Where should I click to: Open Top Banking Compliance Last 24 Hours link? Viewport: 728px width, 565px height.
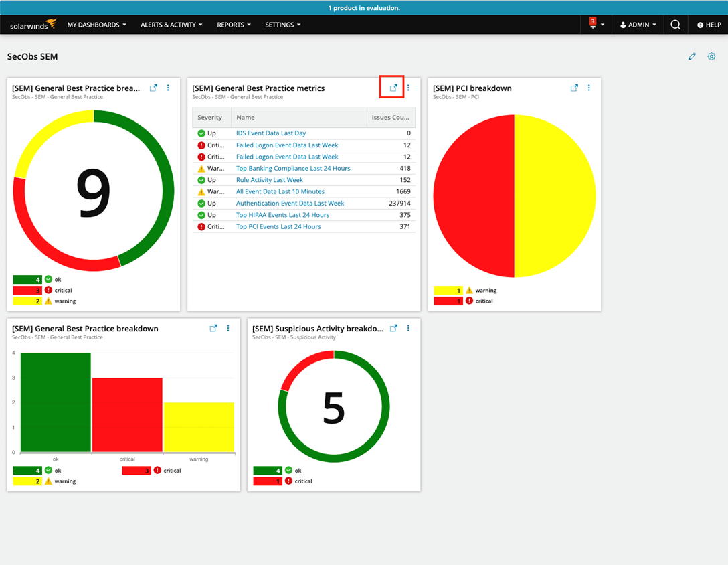pyautogui.click(x=293, y=168)
